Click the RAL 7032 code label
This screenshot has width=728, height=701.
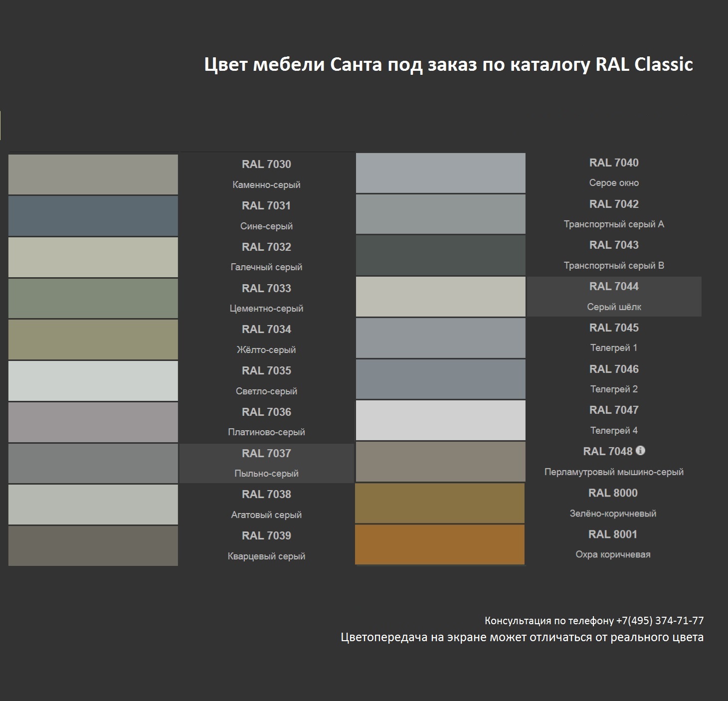click(x=266, y=247)
